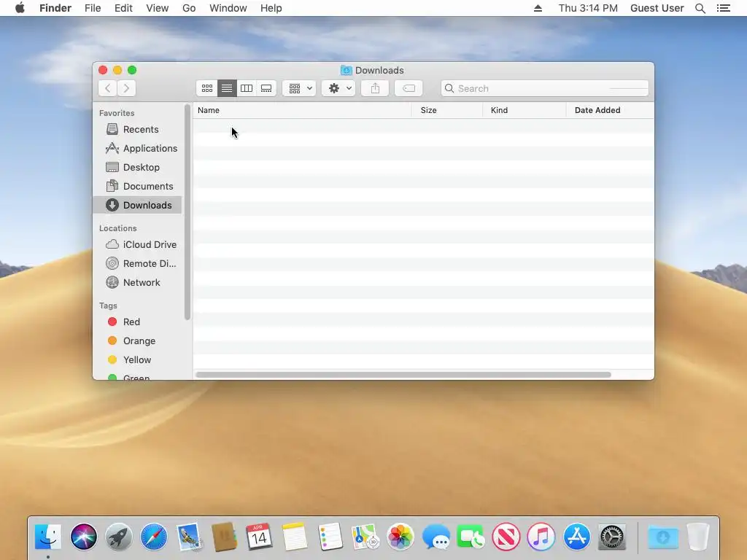Image resolution: width=747 pixels, height=560 pixels.
Task: Open Desktop in the sidebar
Action: pos(137,167)
